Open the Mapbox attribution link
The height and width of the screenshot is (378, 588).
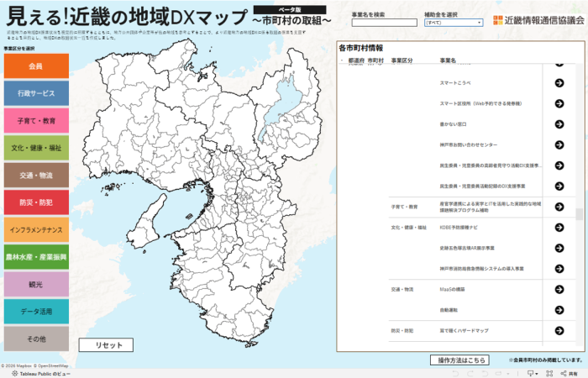pyautogui.click(x=17, y=365)
